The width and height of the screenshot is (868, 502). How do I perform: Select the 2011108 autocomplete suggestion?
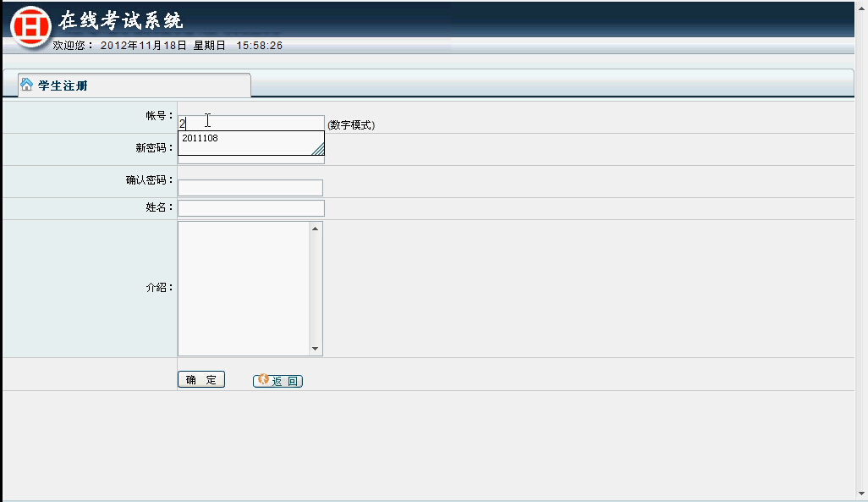point(200,138)
